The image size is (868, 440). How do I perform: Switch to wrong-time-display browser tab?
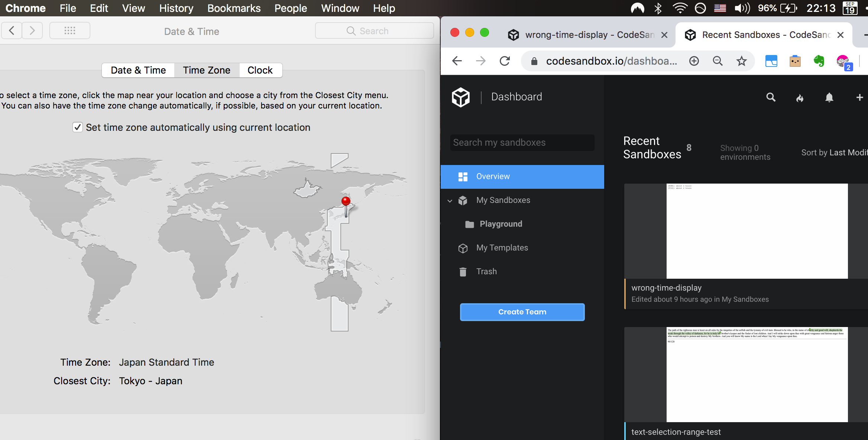click(x=588, y=35)
